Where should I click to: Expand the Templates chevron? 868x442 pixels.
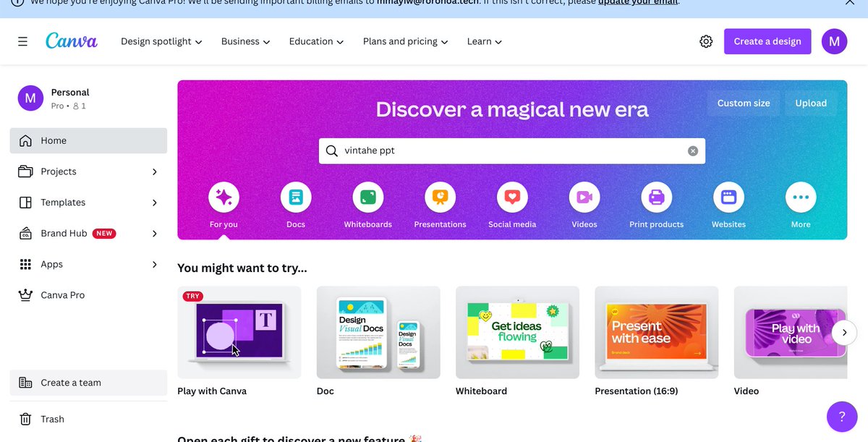154,203
